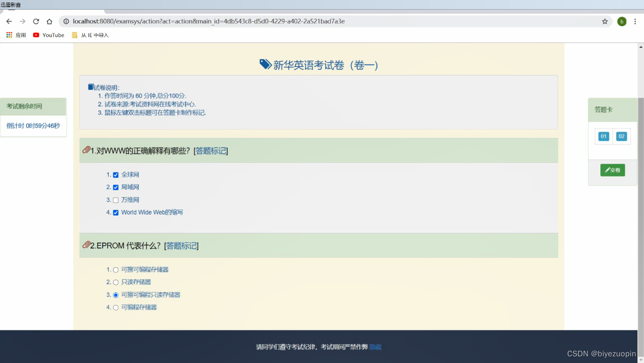The height and width of the screenshot is (363, 644).
Task: Click the browser forward arrow
Action: pos(22,21)
